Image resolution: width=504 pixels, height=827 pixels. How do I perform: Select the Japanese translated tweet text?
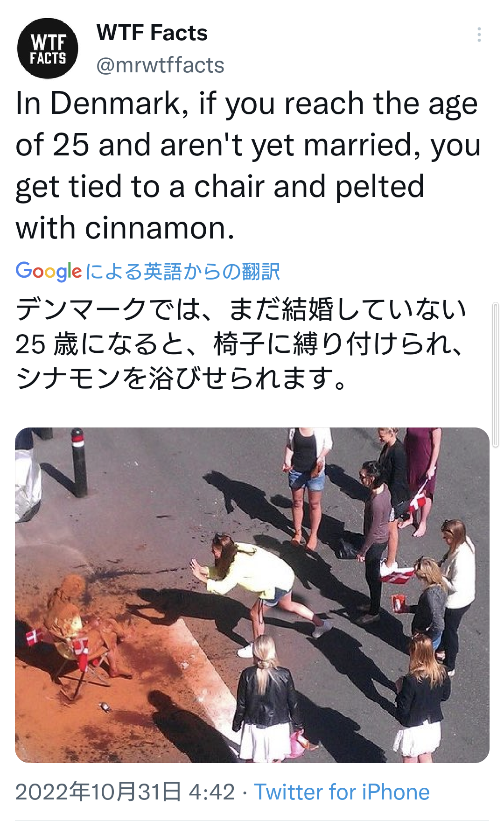click(241, 344)
